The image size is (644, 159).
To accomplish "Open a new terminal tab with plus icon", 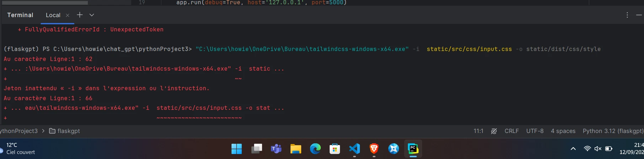I will click(80, 15).
